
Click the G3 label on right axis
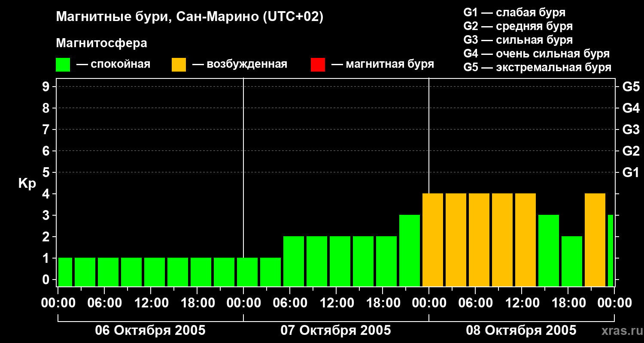pyautogui.click(x=631, y=129)
